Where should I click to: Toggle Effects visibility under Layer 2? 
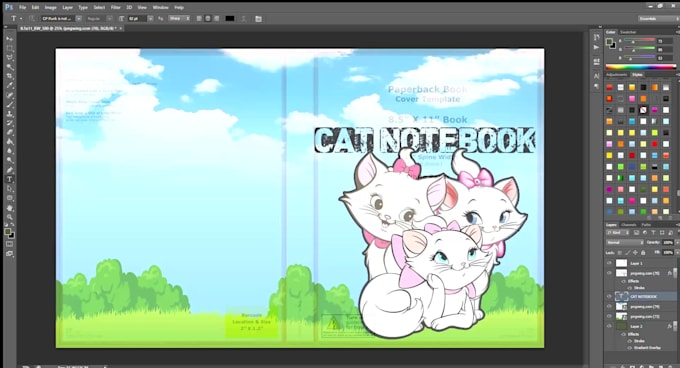click(624, 334)
